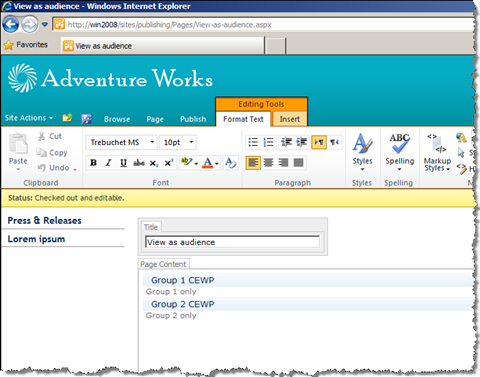The width and height of the screenshot is (480, 377).
Task: Click the Edit HTML source icon
Action: tap(462, 168)
